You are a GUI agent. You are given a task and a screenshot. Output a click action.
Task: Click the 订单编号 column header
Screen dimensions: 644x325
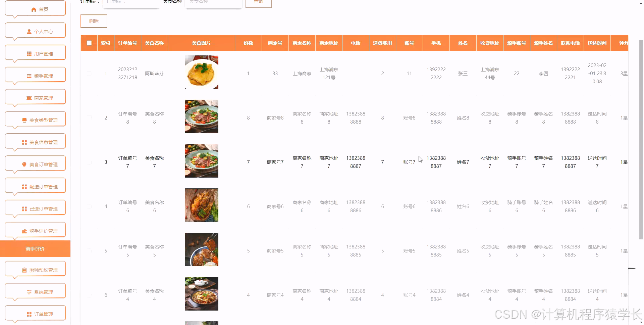click(x=127, y=43)
